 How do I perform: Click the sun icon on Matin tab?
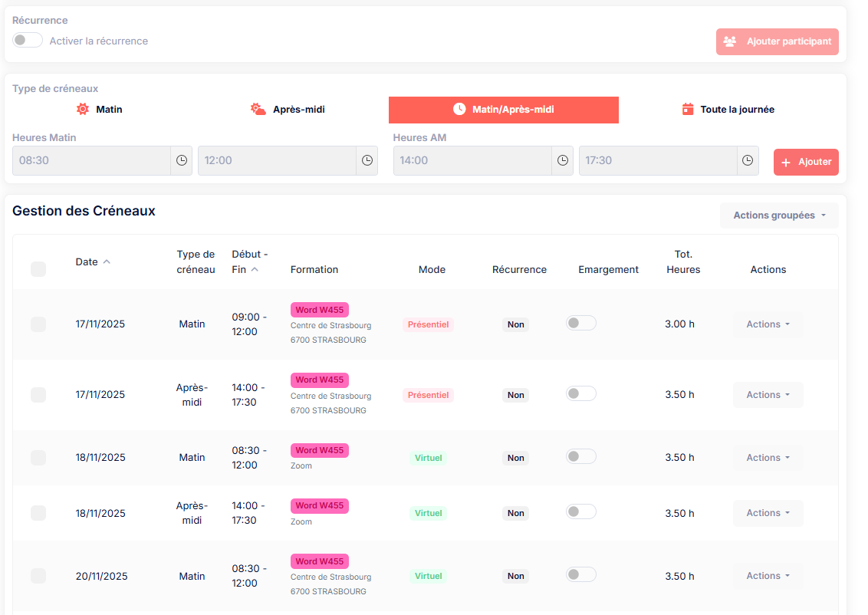[x=83, y=109]
